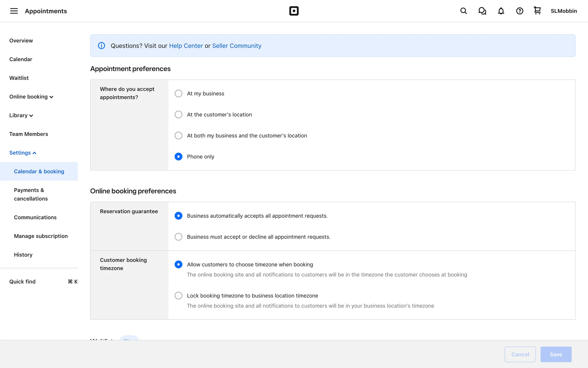Open the search magnifier icon

[x=463, y=11]
